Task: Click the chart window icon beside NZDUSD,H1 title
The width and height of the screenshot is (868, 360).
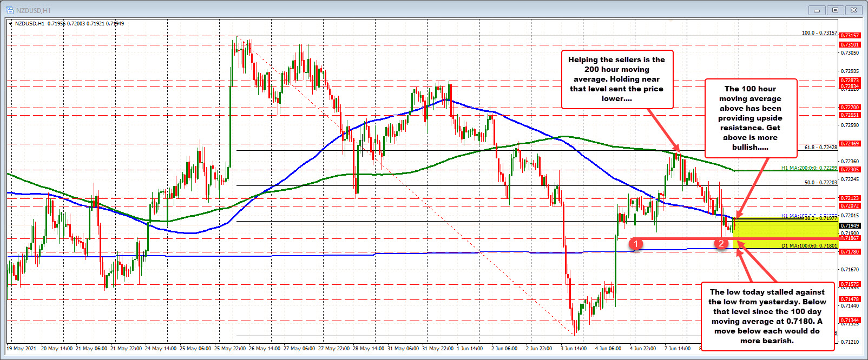Action: coord(11,10)
